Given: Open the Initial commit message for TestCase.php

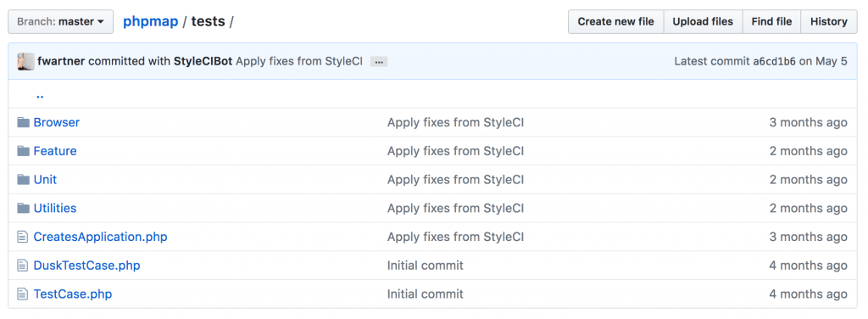Looking at the screenshot, I should (x=426, y=294).
